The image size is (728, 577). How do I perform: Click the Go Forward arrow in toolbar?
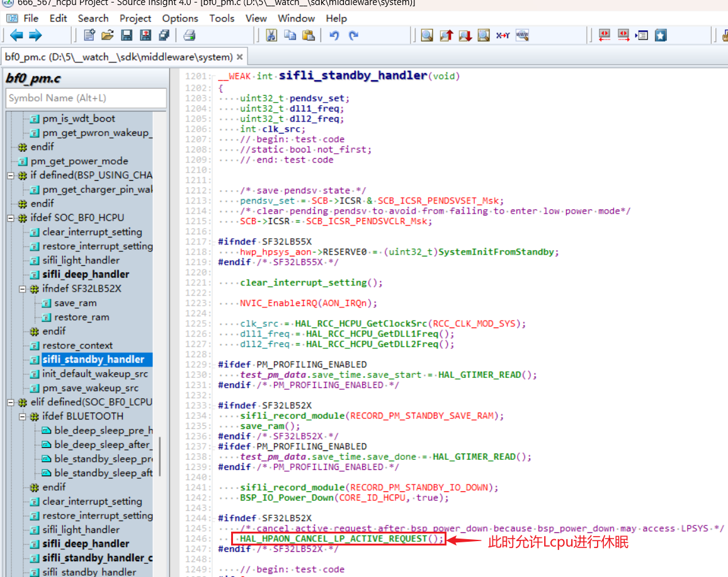(35, 35)
